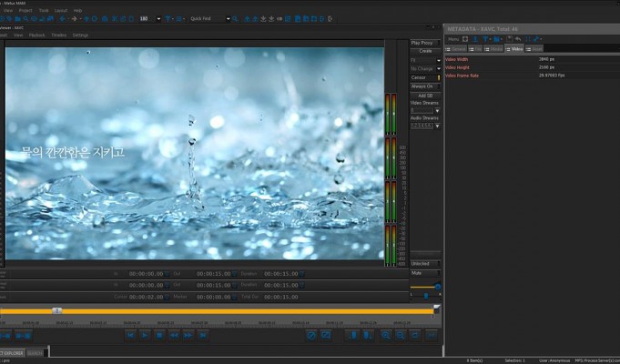Rewind the video

(174, 336)
